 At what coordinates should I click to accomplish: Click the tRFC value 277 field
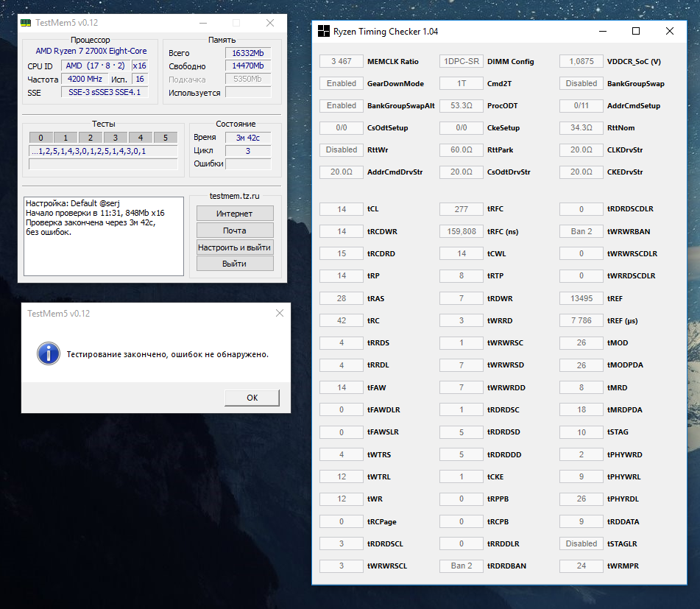462,209
